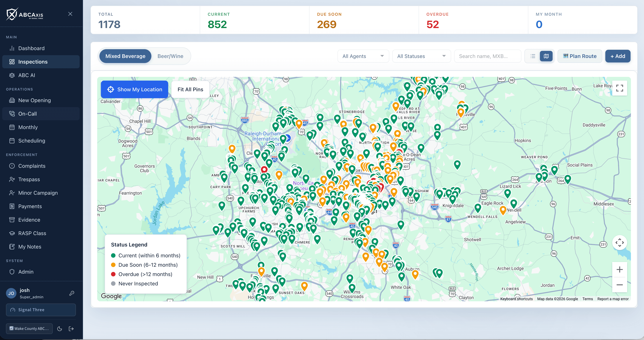Toggle the map fullscreen view
The image size is (644, 340).
pyautogui.click(x=620, y=88)
